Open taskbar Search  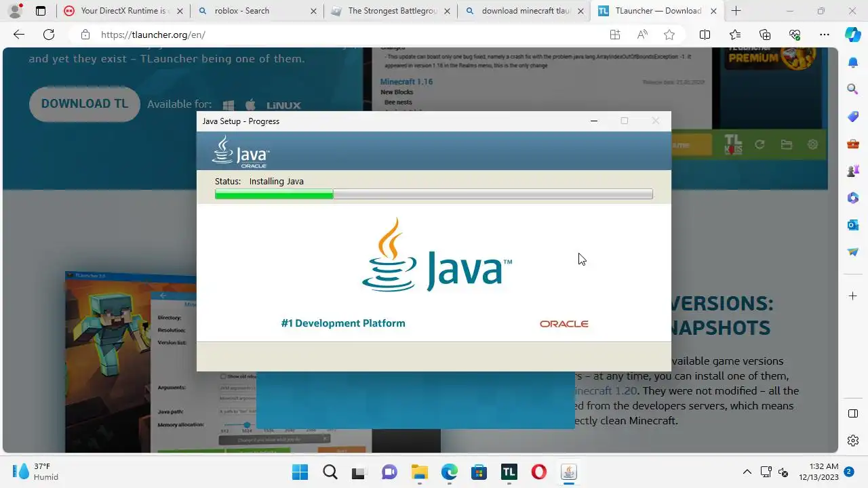(330, 472)
